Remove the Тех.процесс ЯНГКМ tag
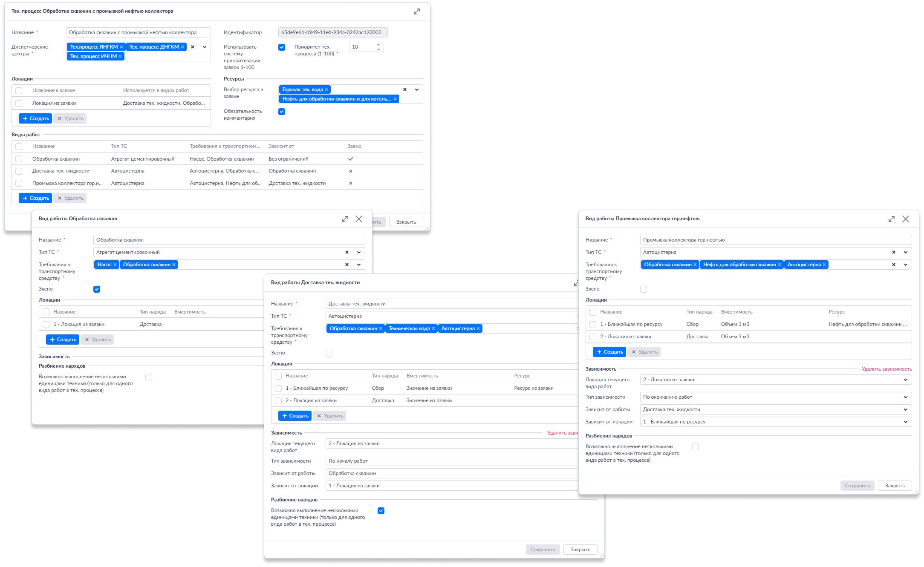Image resolution: width=924 pixels, height=567 pixels. (121, 47)
